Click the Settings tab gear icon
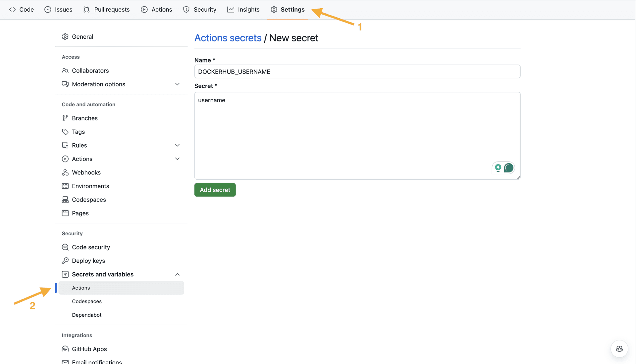 click(274, 10)
